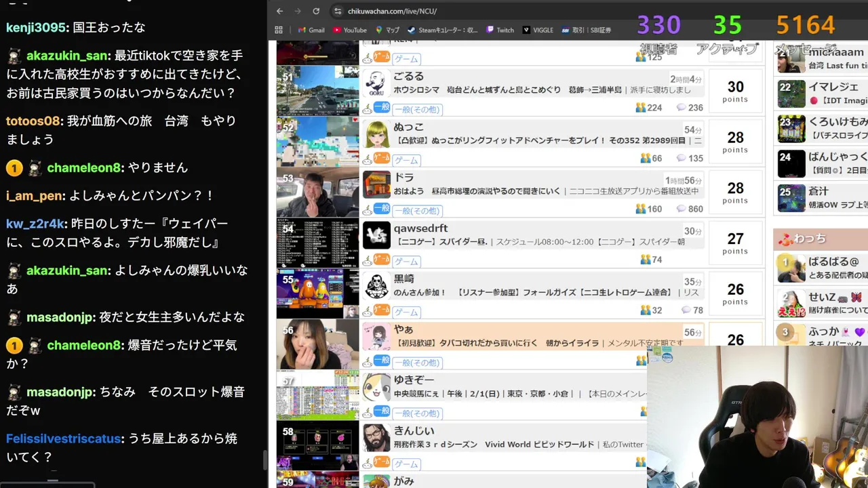The image size is (868, 488).
Task: Open the VIGGLE bookmark
Action: pyautogui.click(x=537, y=30)
